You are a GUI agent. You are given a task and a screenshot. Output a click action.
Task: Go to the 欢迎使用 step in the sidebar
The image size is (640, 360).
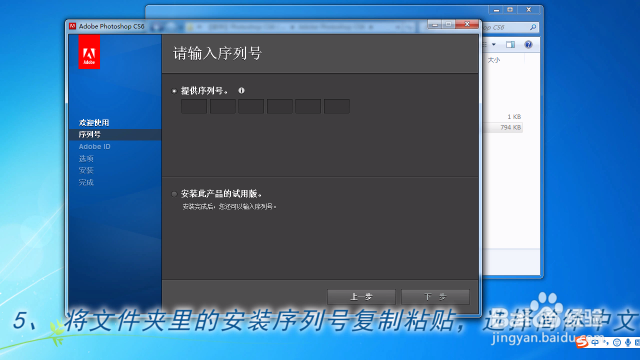coord(94,122)
